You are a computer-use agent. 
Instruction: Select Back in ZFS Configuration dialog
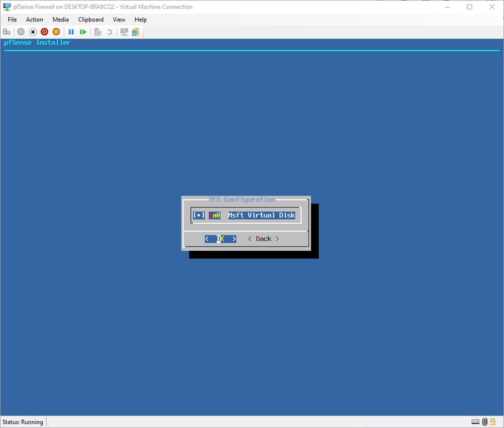(263, 239)
